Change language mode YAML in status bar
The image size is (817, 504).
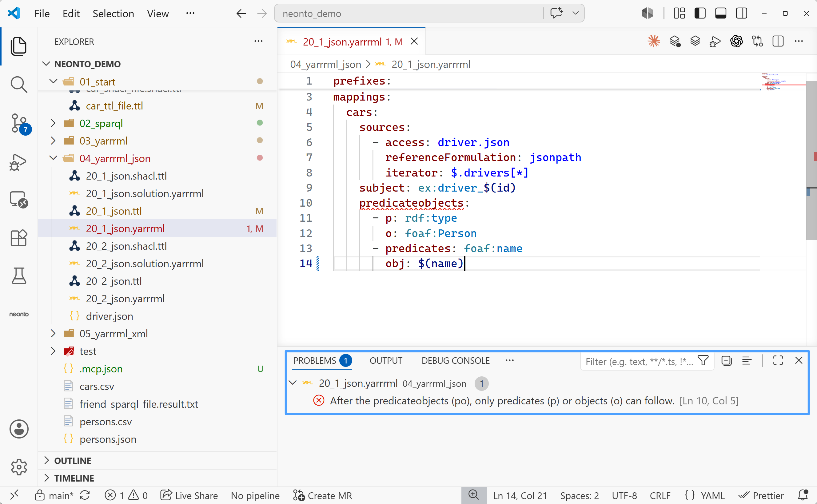pos(712,495)
